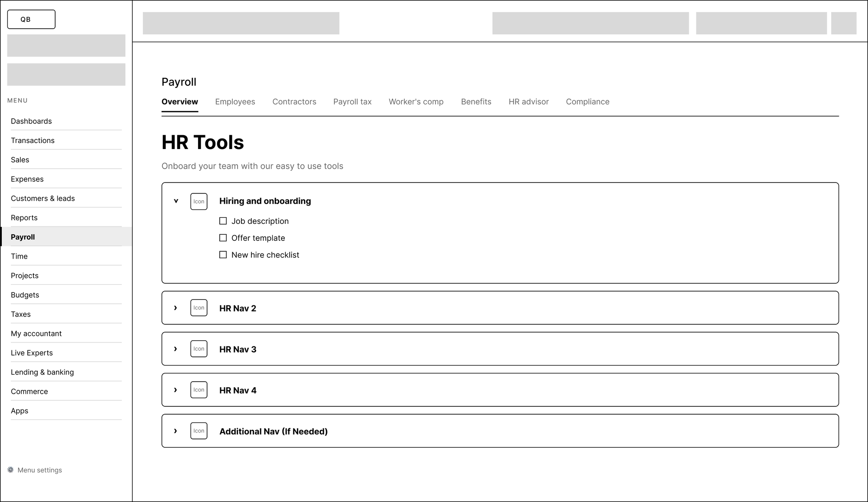Expand the HR Nav 2 card
The width and height of the screenshot is (868, 502).
tap(175, 308)
